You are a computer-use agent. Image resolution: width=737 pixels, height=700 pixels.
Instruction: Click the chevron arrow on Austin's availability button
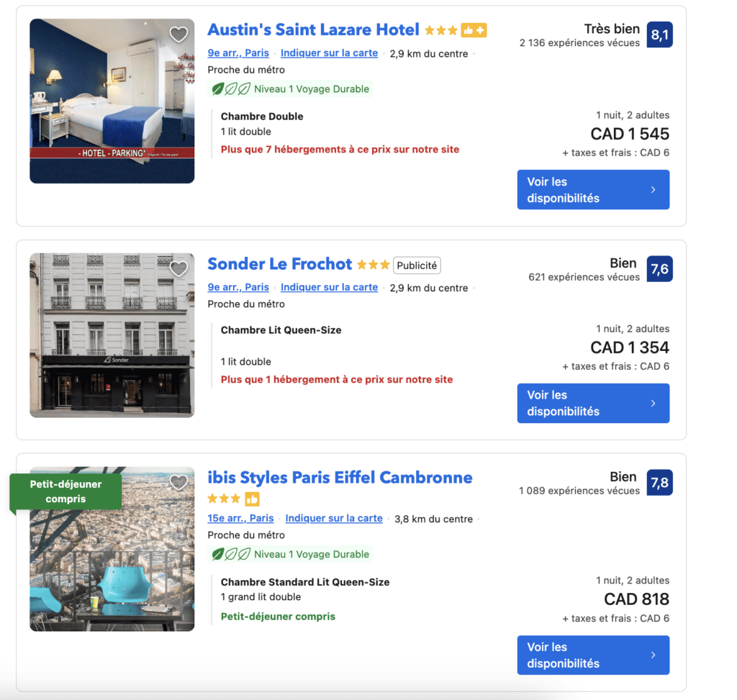point(653,189)
